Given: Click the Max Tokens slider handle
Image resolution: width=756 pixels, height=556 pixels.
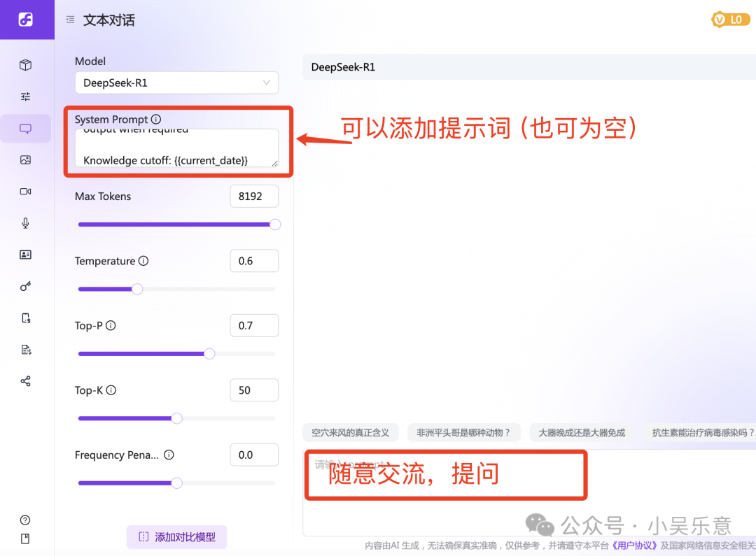Looking at the screenshot, I should (275, 224).
